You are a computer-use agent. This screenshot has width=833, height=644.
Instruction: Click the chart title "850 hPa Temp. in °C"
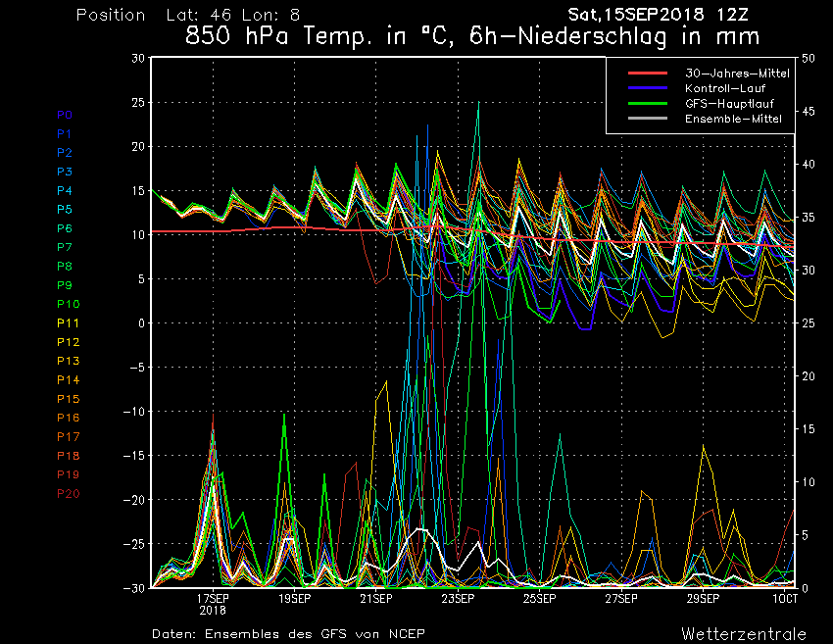coord(320,36)
